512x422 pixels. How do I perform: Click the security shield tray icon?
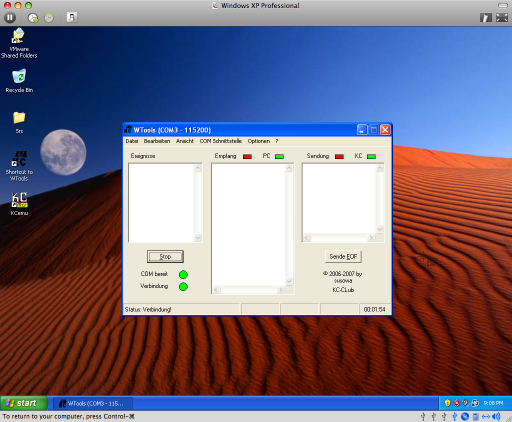(x=447, y=403)
